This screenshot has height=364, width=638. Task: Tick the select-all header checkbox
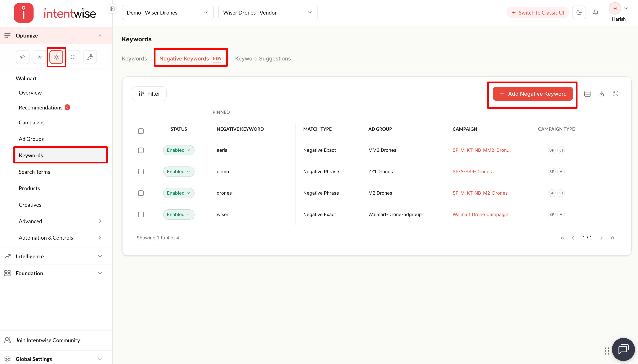[141, 131]
